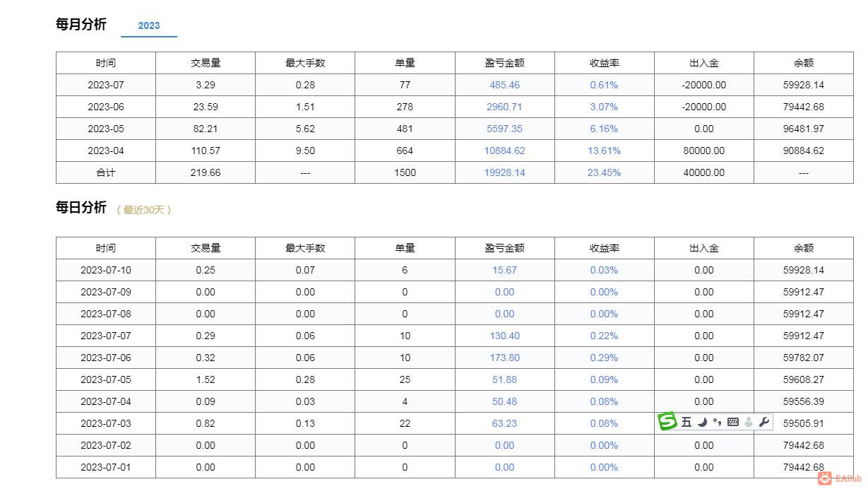Click the 59782.07 balance cell
Image resolution: width=868 pixels, height=489 pixels.
804,358
